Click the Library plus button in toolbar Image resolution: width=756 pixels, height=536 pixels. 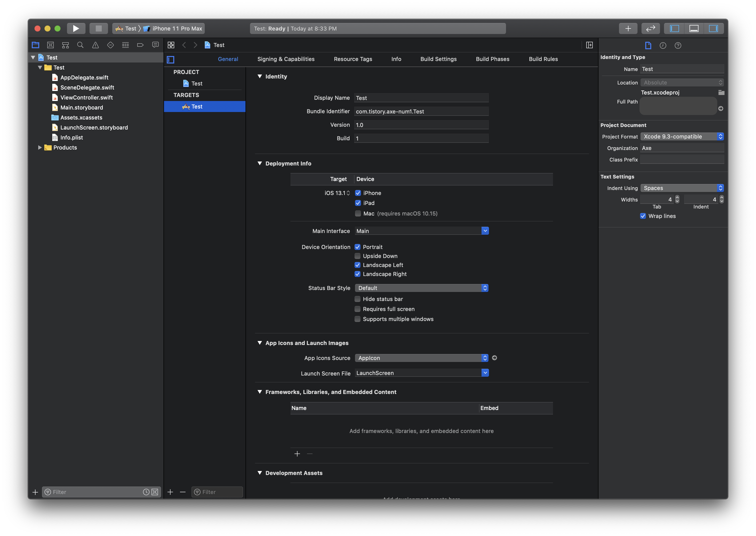point(628,28)
